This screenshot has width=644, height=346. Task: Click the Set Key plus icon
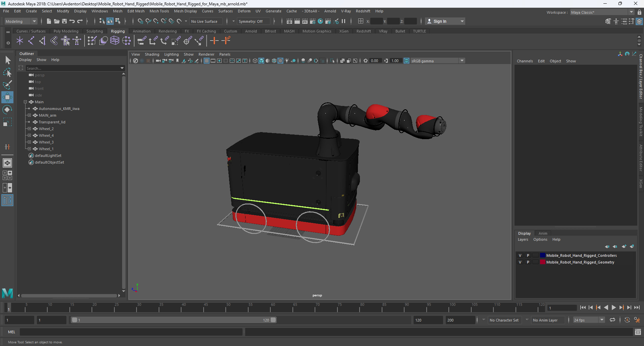click(214, 41)
